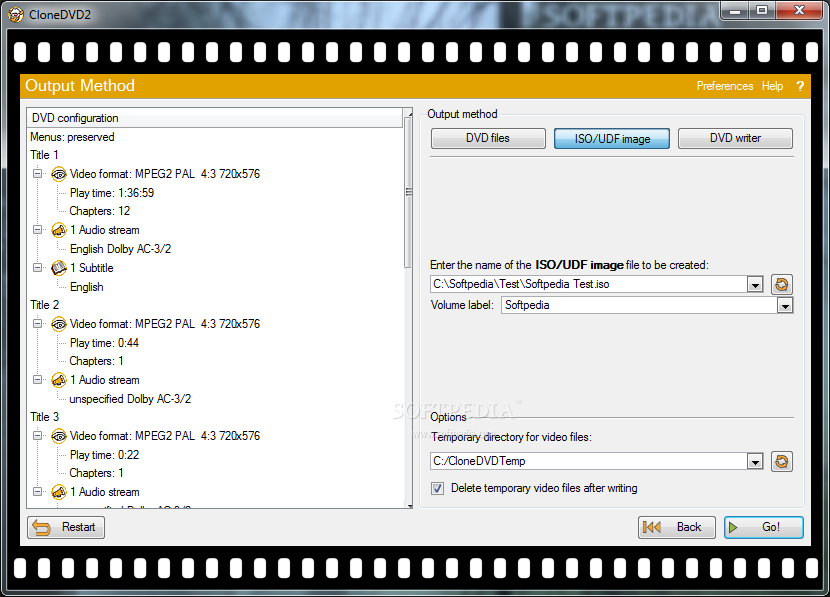Minimize the CloneDVD2 window
The image size is (830, 597).
click(x=735, y=11)
